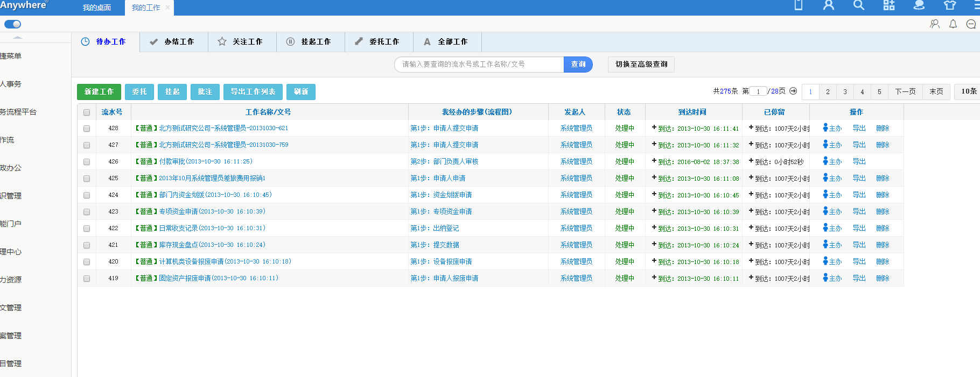Open the 10条 page size dropdown
Screen dimensions: 980x377
pyautogui.click(x=968, y=91)
